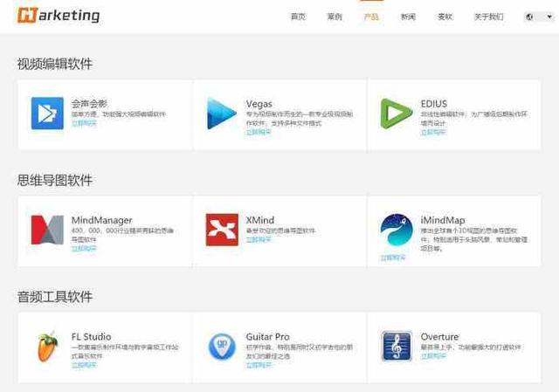Viewport: 559px width, 392px height.
Task: Go to the 新闻 nav item
Action: click(408, 17)
